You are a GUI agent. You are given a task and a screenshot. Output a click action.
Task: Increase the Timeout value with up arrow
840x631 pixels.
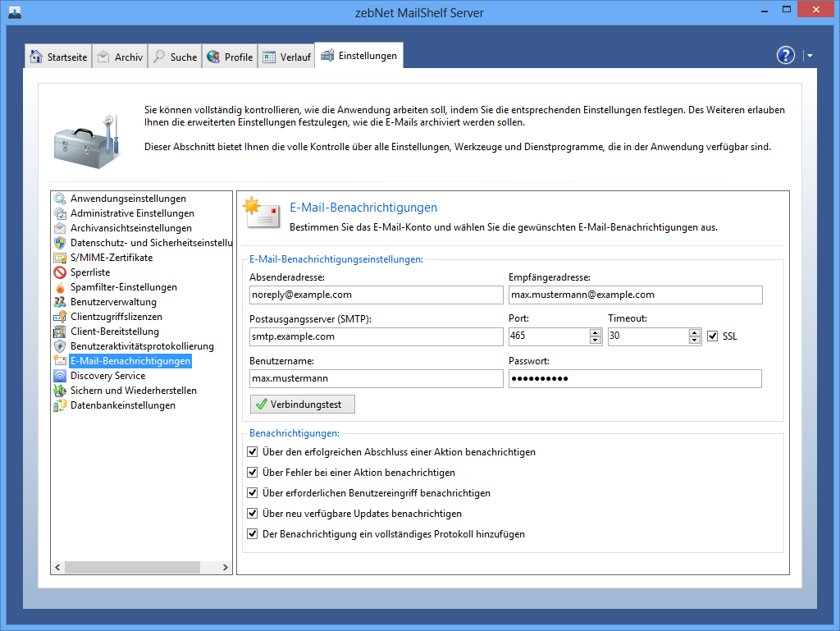pos(695,332)
